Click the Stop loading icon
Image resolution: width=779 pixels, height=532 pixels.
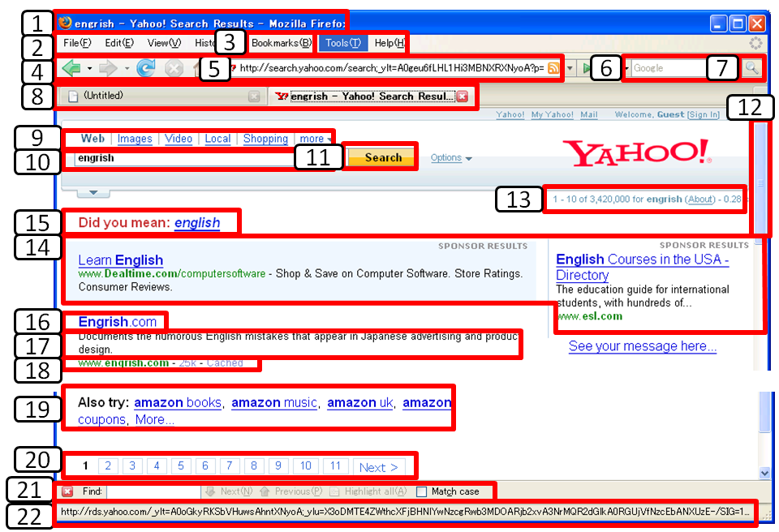pyautogui.click(x=174, y=69)
